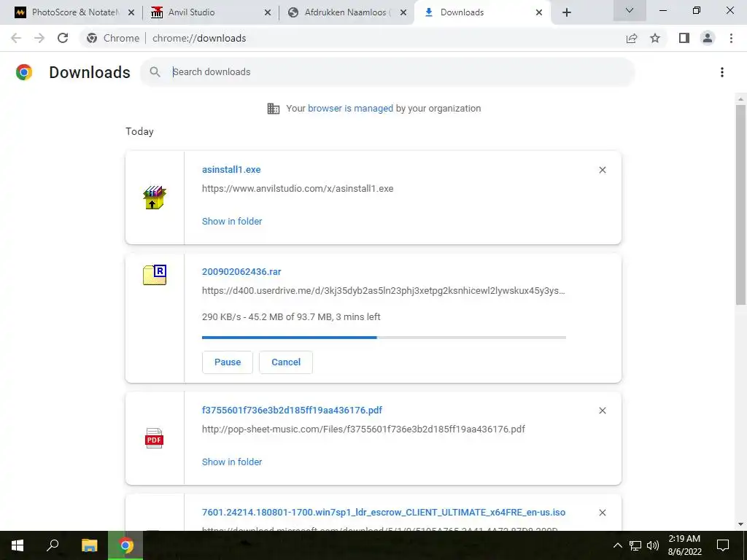Open the Chrome profile avatar

(708, 38)
